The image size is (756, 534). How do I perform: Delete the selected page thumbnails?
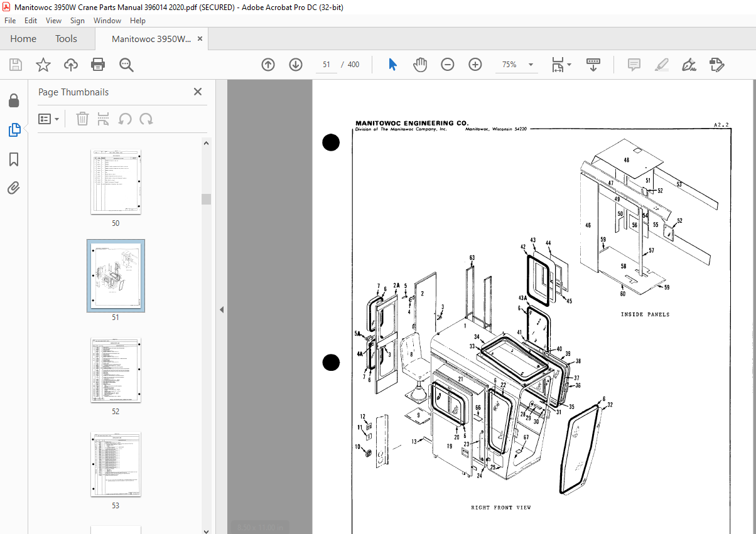tap(82, 119)
